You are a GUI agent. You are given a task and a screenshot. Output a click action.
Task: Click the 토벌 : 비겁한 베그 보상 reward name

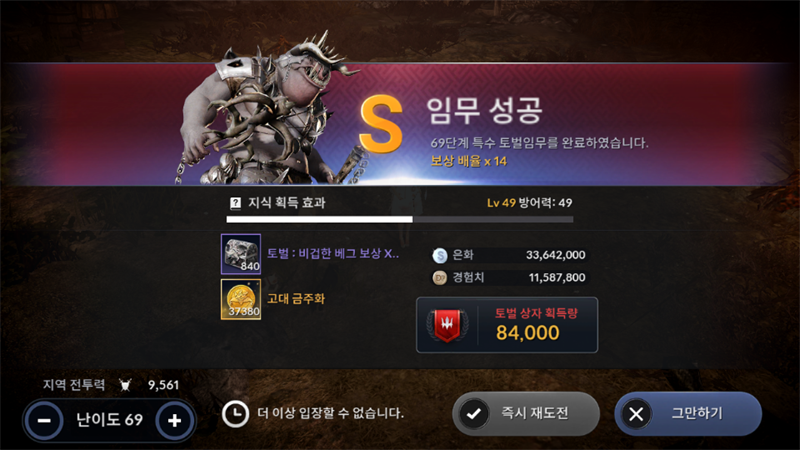tap(333, 254)
